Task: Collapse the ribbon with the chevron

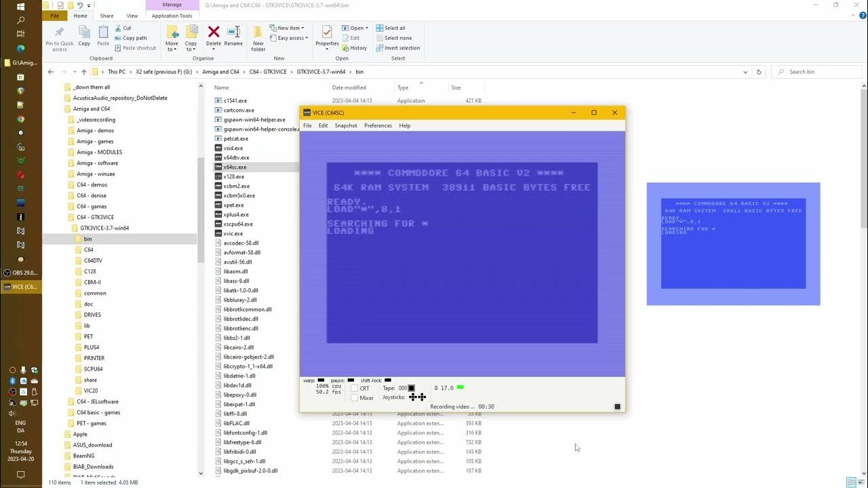Action: point(852,16)
